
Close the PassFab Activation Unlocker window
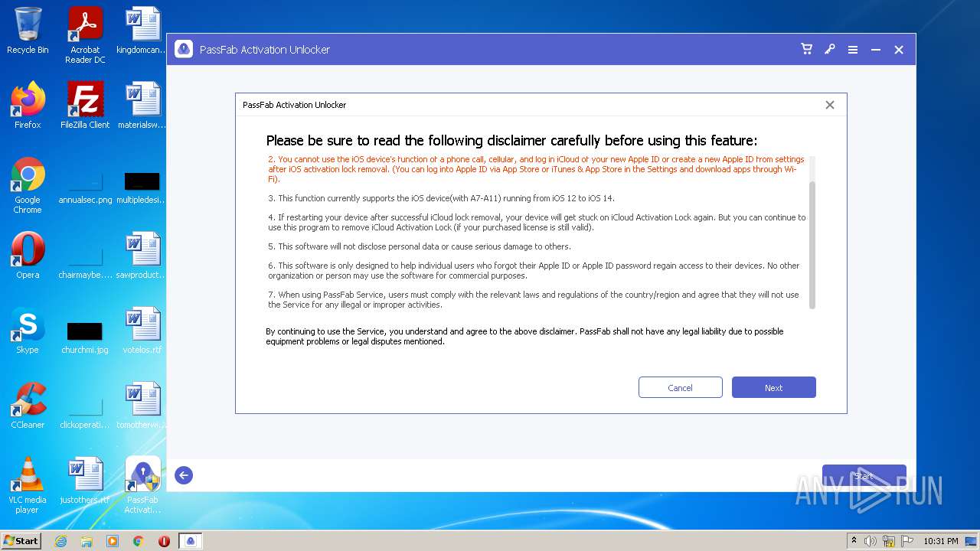[x=899, y=50]
